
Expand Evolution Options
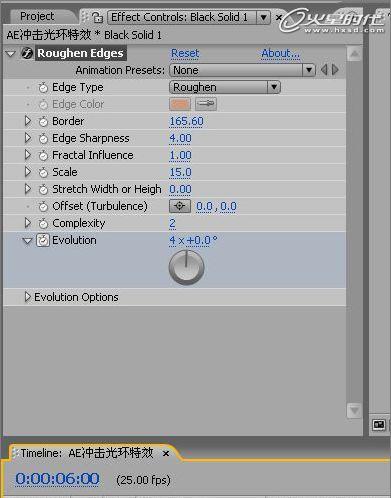pyautogui.click(x=28, y=297)
